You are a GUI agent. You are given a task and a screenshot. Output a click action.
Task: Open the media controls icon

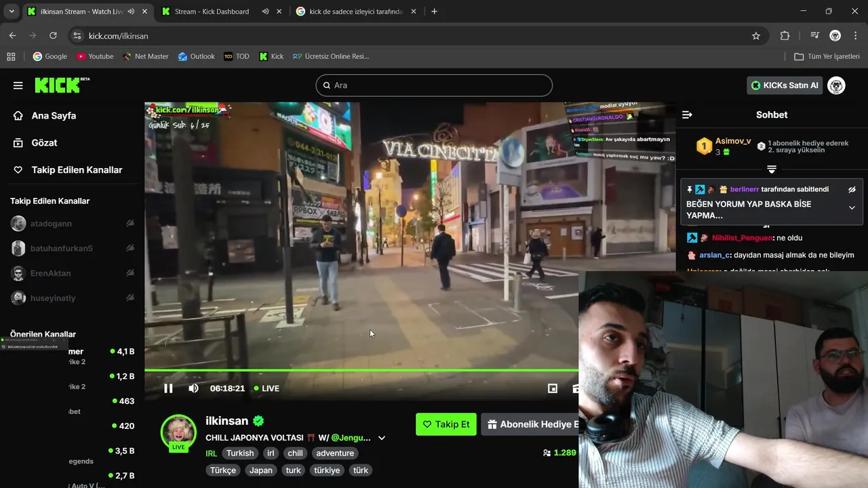(814, 36)
